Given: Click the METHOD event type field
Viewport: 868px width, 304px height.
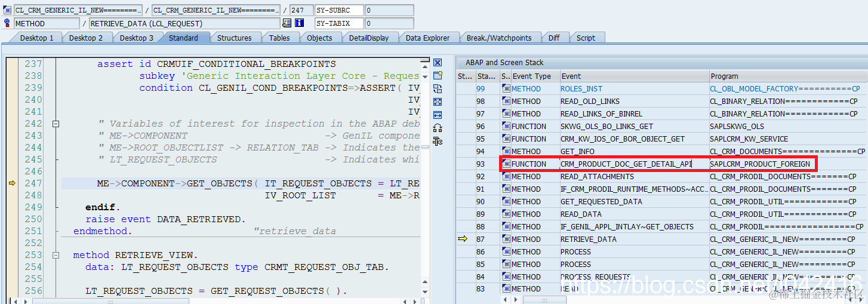Looking at the screenshot, I should pos(46,23).
